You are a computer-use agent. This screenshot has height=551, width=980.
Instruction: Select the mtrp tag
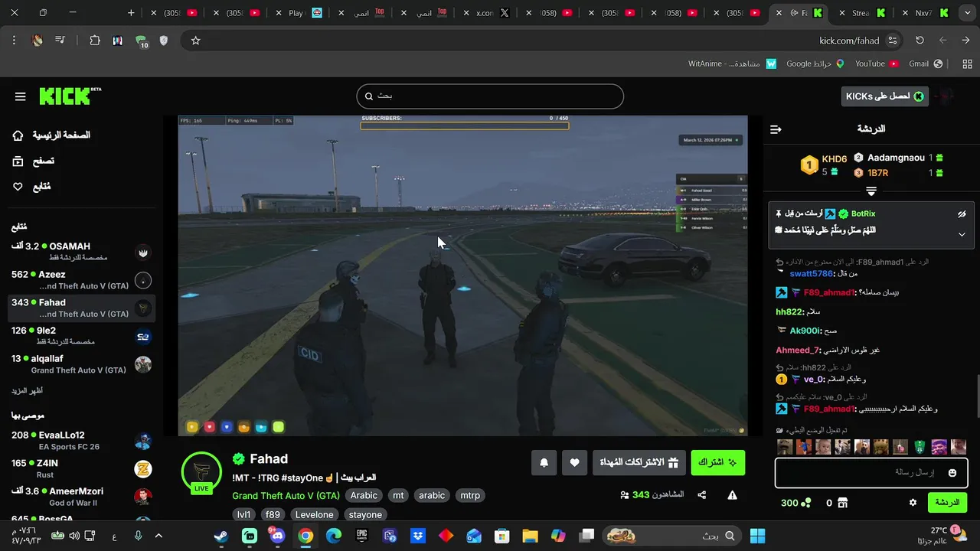pyautogui.click(x=470, y=495)
